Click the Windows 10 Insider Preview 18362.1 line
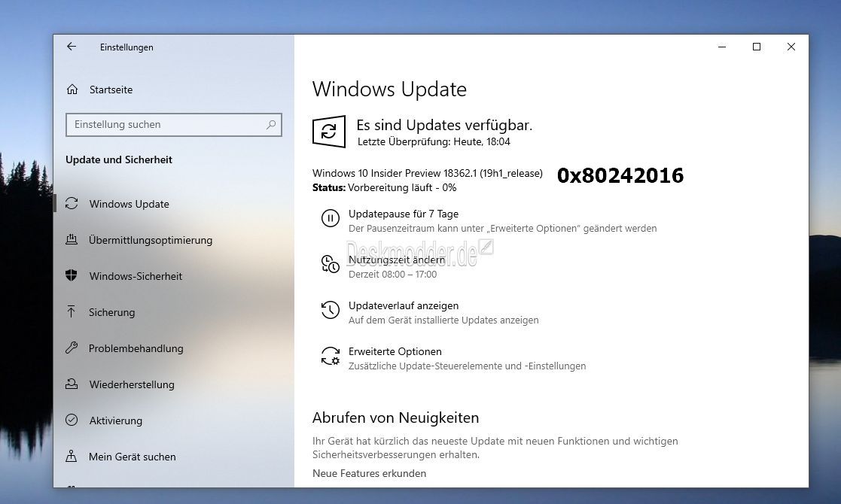Screen dimensions: 841x504 tap(428, 173)
